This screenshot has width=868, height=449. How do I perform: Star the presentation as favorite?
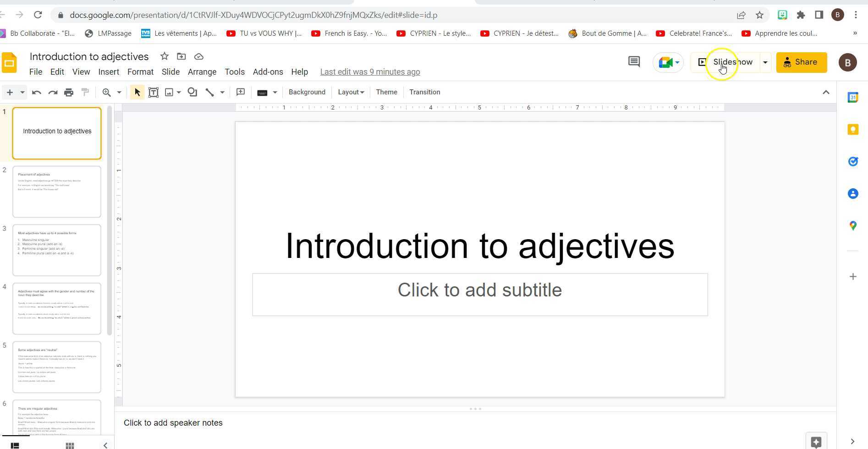click(x=164, y=56)
